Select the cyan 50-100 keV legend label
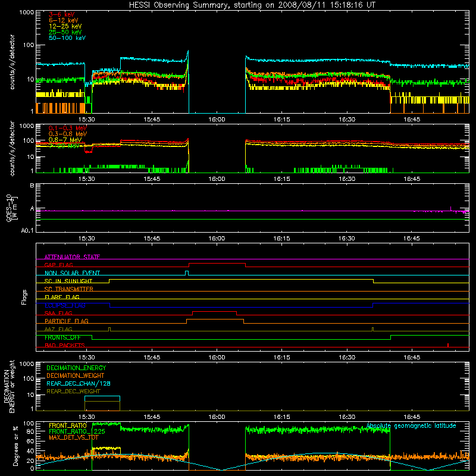The height and width of the screenshot is (476, 476). coord(67,38)
